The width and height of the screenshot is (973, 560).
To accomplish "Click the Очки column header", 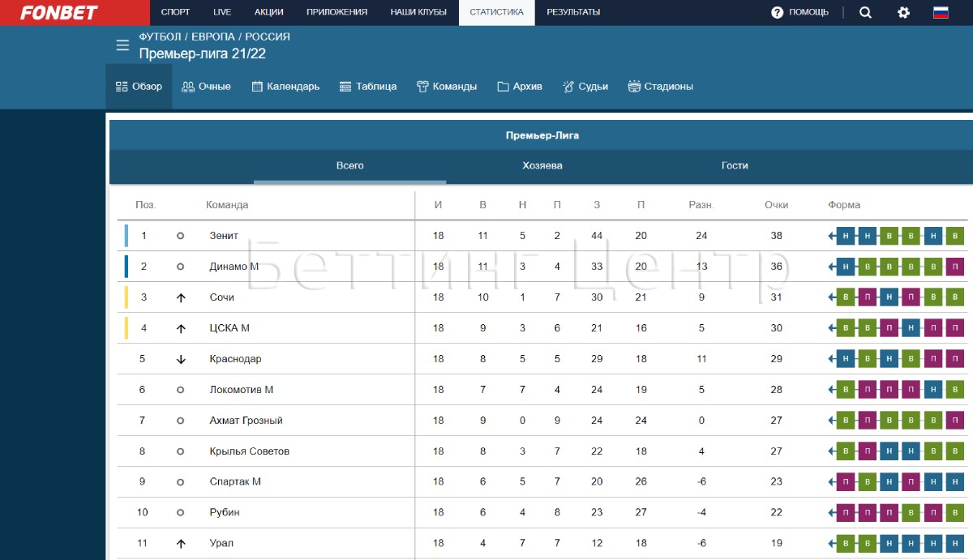I will click(x=776, y=205).
